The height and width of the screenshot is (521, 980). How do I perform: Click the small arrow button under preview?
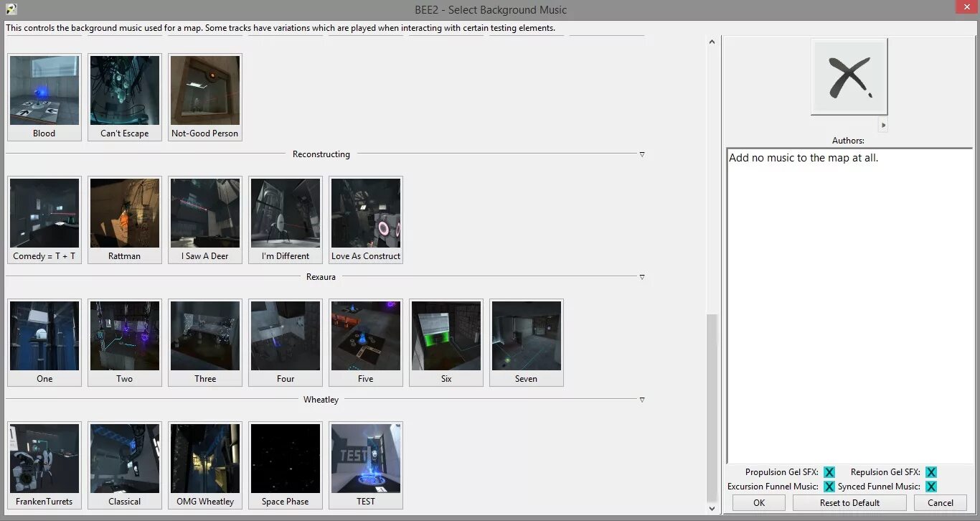pos(883,125)
